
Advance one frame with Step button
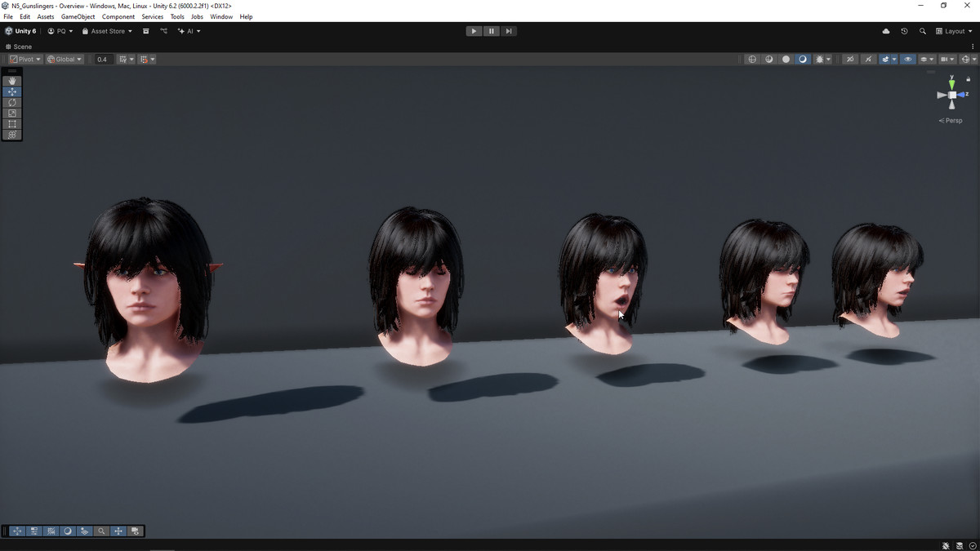[x=508, y=31]
